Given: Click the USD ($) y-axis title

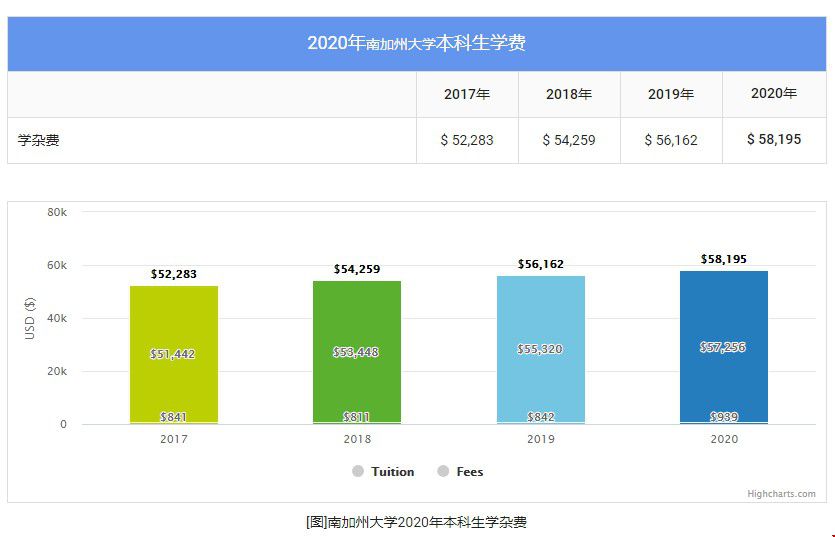Looking at the screenshot, I should (x=30, y=318).
